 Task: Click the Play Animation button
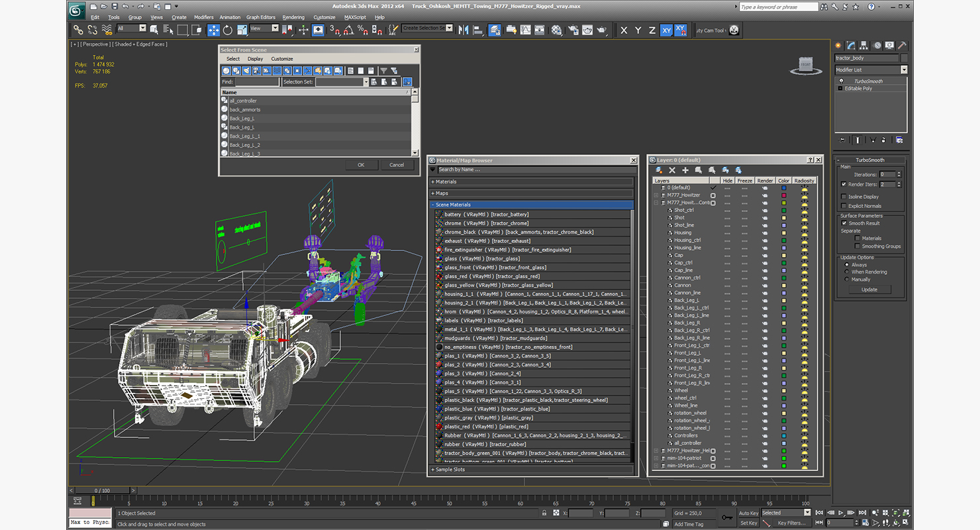pyautogui.click(x=842, y=513)
